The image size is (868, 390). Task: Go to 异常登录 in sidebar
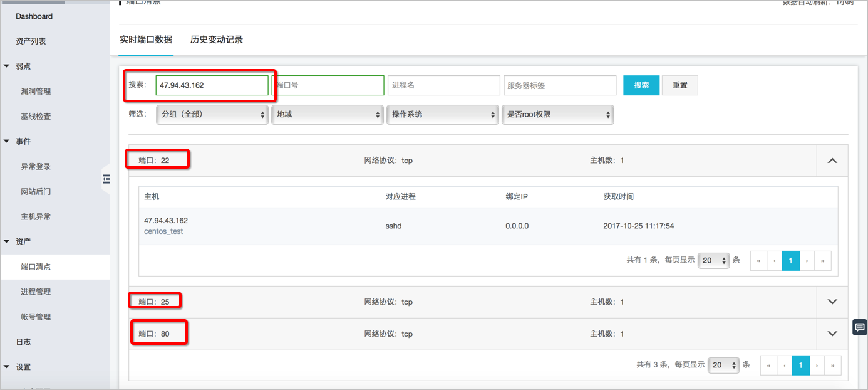(36, 166)
